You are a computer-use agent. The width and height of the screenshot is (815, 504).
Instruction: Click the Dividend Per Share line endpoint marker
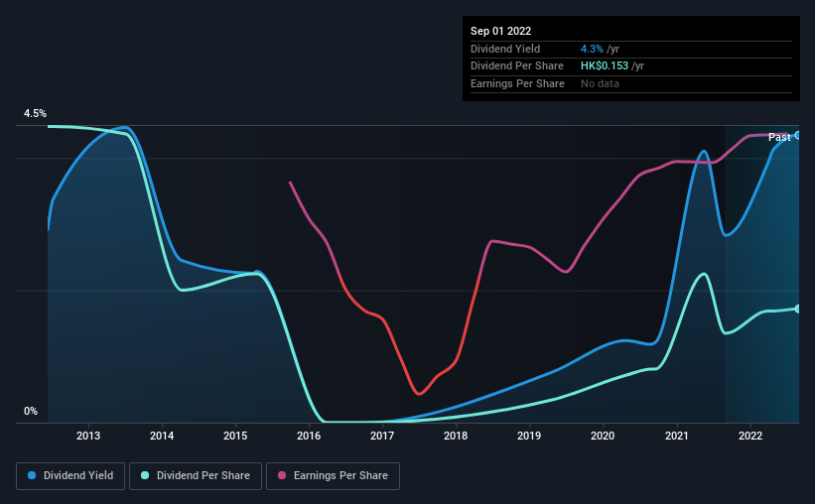click(x=798, y=309)
